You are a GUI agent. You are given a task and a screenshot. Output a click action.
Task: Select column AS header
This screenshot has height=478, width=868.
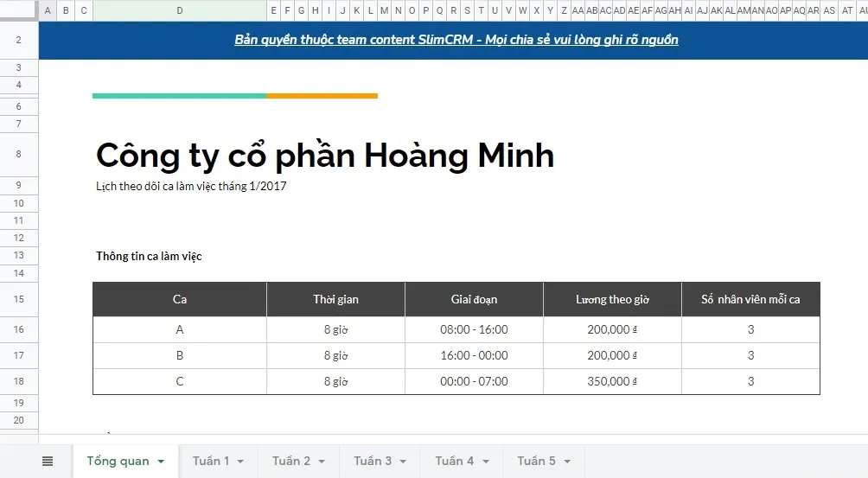pyautogui.click(x=829, y=10)
